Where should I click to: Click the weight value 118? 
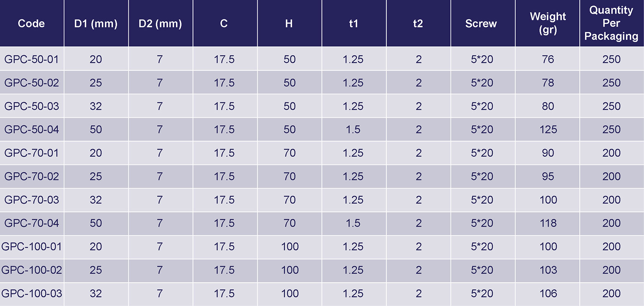pos(548,223)
